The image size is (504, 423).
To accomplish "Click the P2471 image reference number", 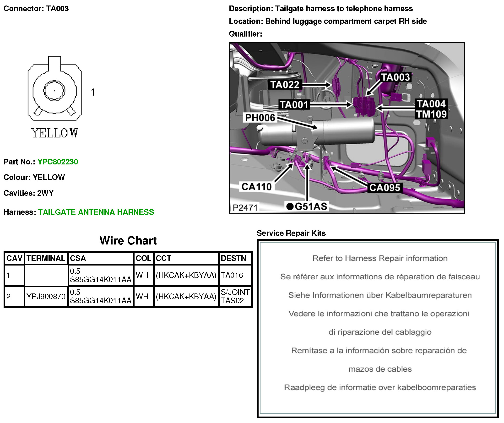I will (x=245, y=208).
